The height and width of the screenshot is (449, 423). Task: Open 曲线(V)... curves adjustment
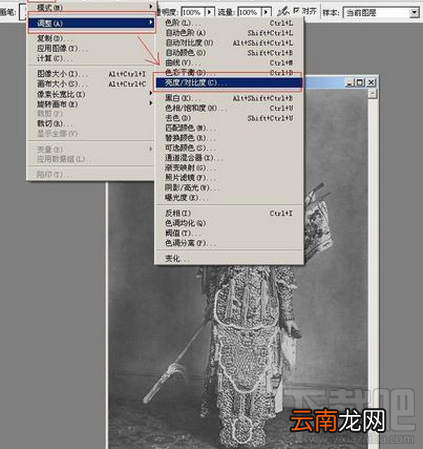229,63
